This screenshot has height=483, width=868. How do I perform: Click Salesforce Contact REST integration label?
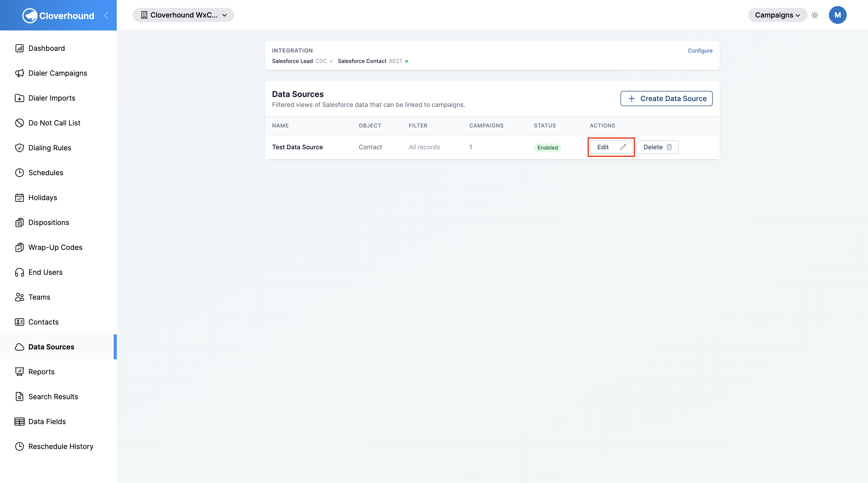click(370, 61)
